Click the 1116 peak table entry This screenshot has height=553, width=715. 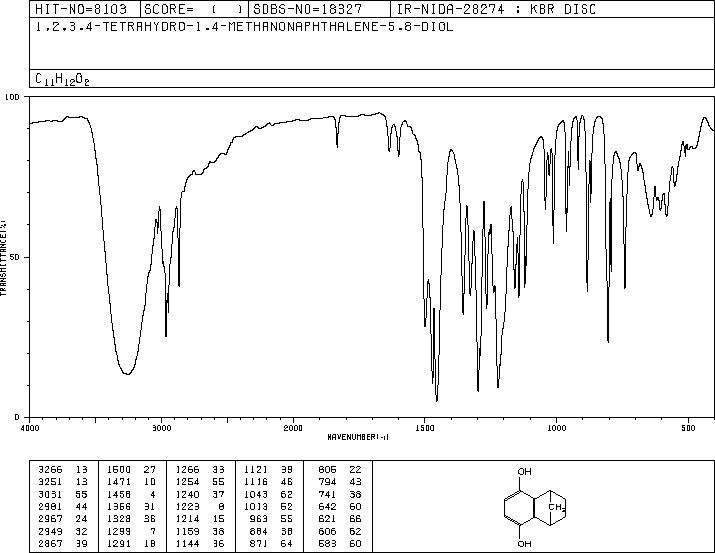pos(269,482)
